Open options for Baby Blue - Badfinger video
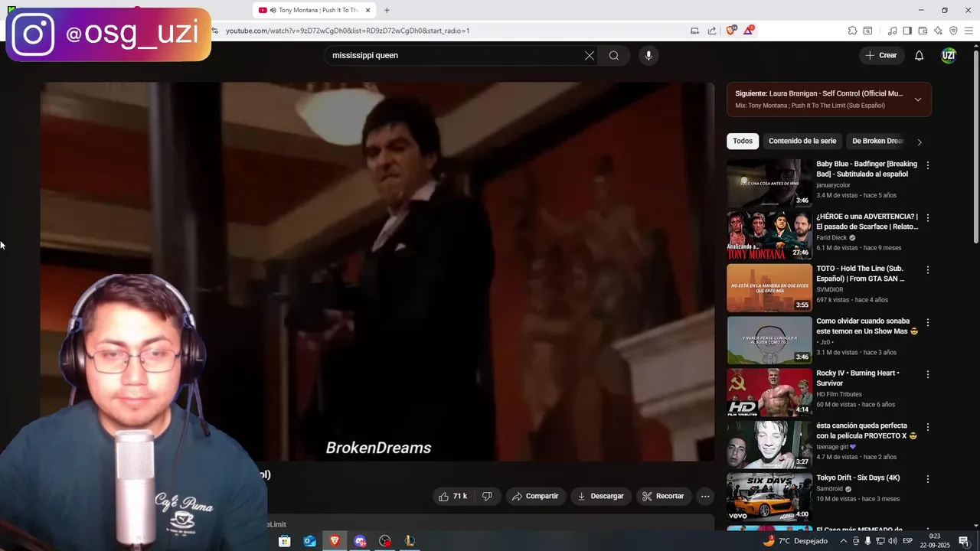980x551 pixels. point(928,165)
